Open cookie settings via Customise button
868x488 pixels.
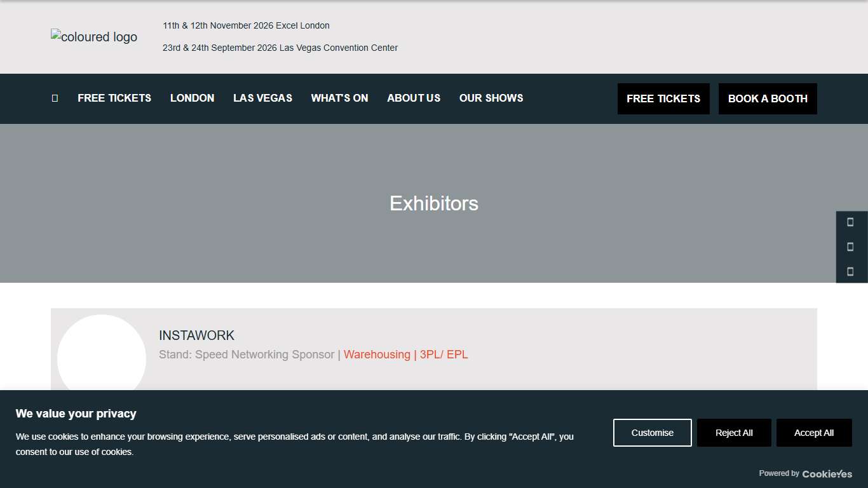tap(652, 432)
